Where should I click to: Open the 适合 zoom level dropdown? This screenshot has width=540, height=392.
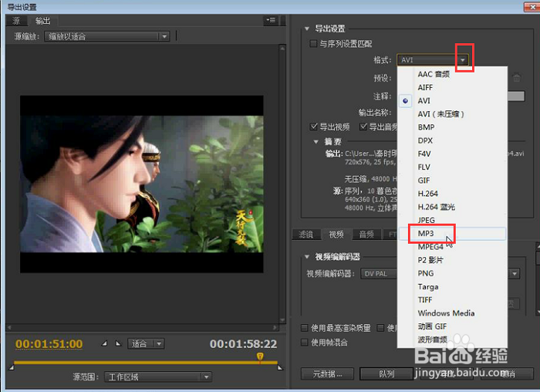coord(146,343)
